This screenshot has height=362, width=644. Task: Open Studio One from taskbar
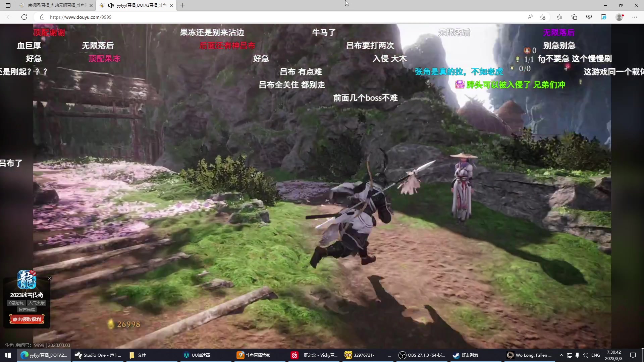coord(98,355)
